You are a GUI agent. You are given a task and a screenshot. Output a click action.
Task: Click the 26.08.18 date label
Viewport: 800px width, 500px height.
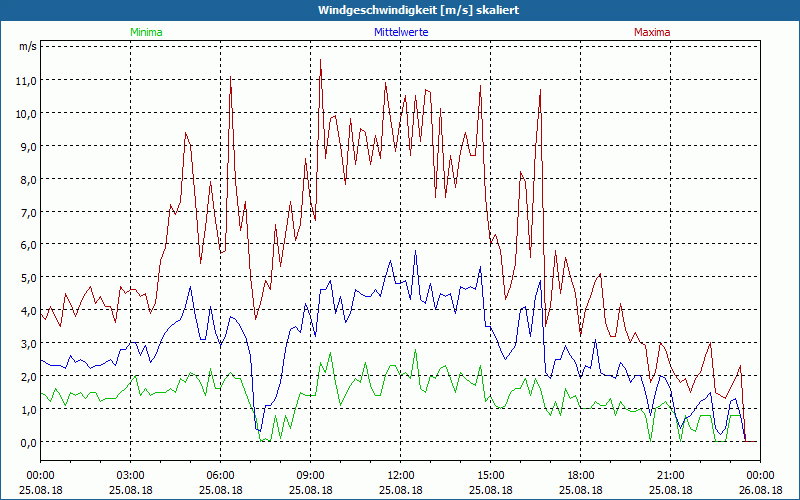tap(760, 490)
